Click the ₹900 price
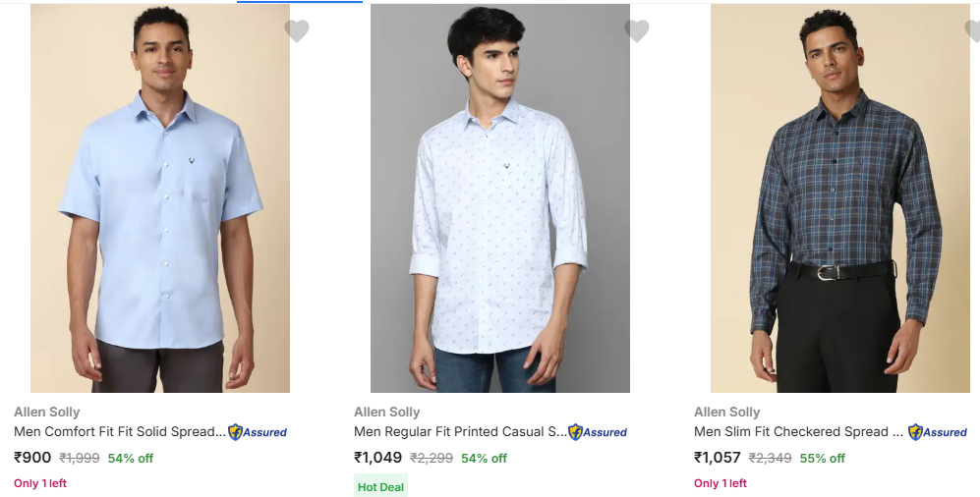The image size is (980, 497). (32, 458)
